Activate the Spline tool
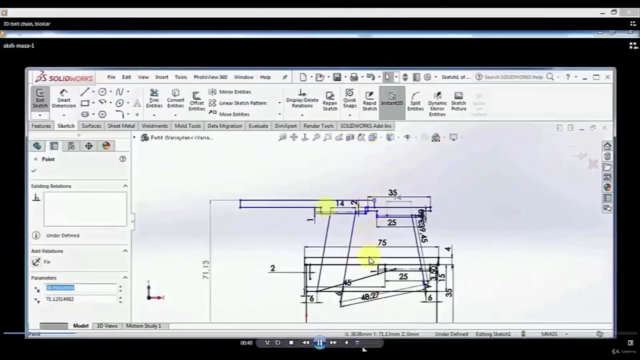Screen dimensions: 640x360 (x=120, y=92)
